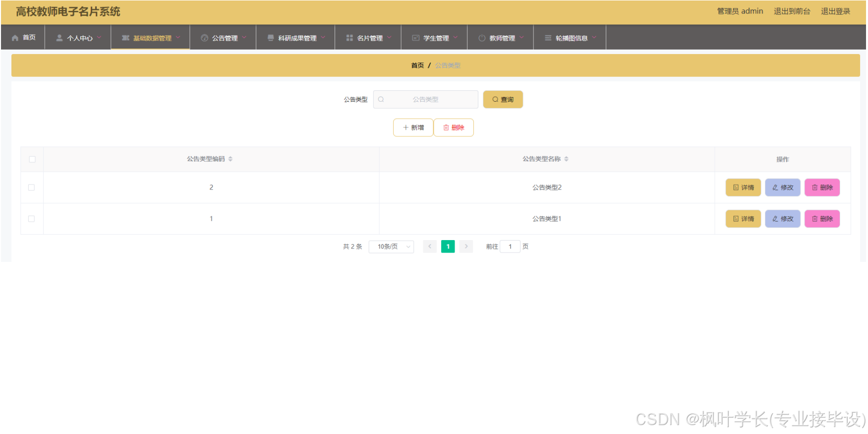This screenshot has width=868, height=434.
Task: Expand 名片管理 menu chevron
Action: [390, 37]
